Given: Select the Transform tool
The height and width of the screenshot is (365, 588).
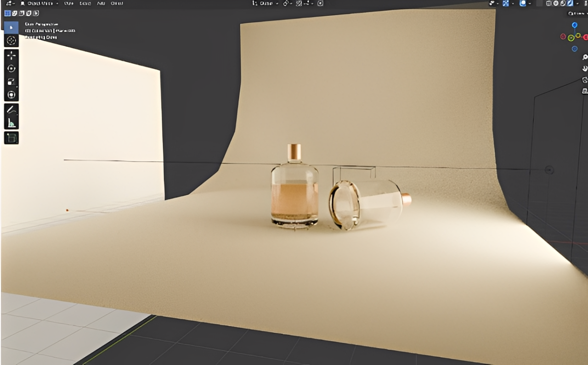Looking at the screenshot, I should (x=11, y=95).
